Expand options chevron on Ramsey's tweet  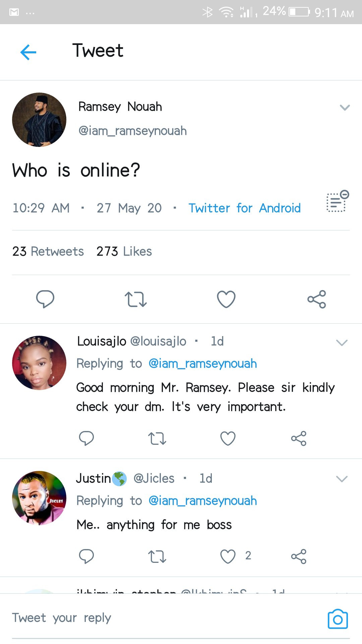[345, 108]
